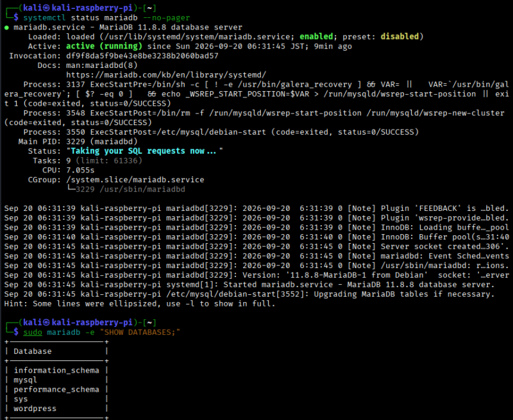This screenshot has width=513, height=420.
Task: Click the 'Upgrading MariaDB tables if necessary' line
Action: coord(249,294)
